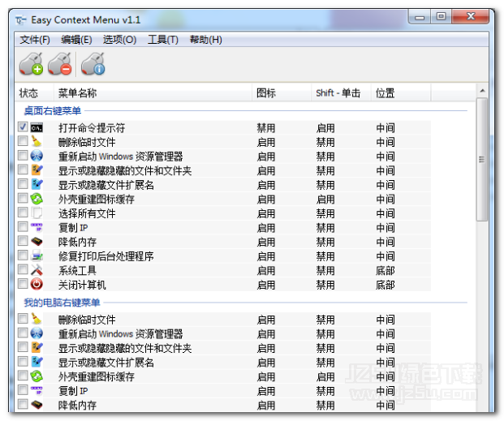Click the vertical scrollbar thumb
504x421 pixels.
point(482,160)
